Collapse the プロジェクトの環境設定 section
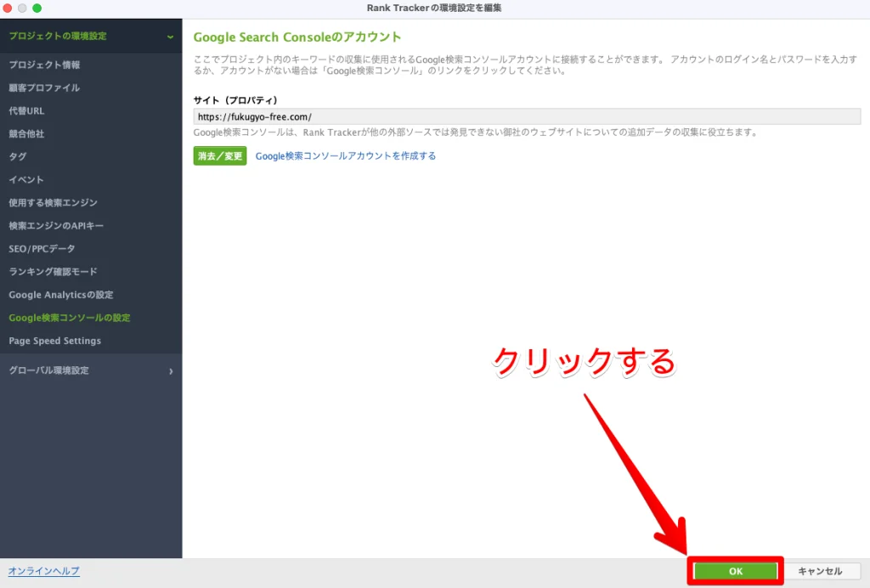The width and height of the screenshot is (870, 588). (x=91, y=36)
